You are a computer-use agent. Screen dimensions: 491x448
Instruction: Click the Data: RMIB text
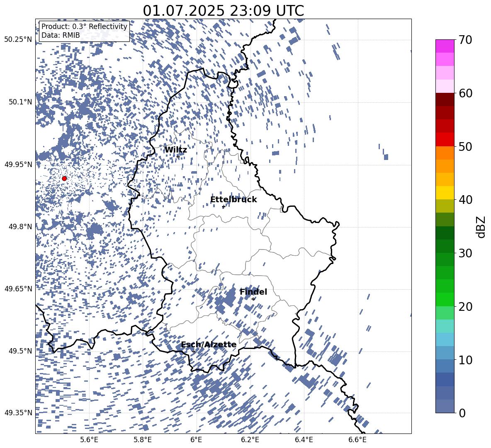pyautogui.click(x=61, y=35)
